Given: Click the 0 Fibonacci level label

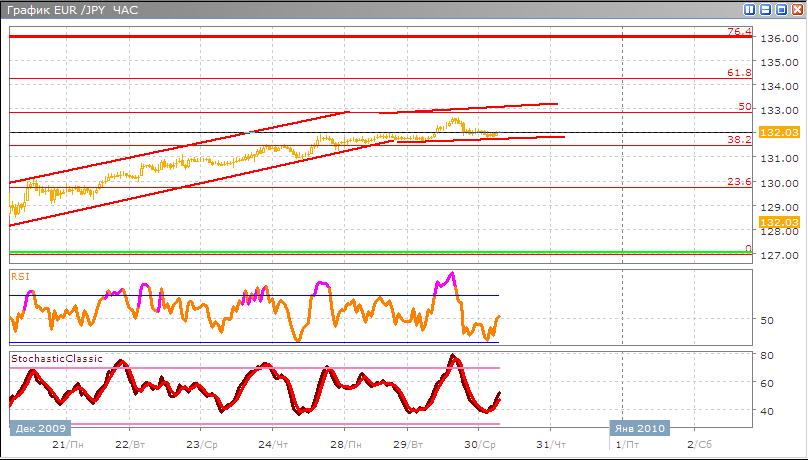Looking at the screenshot, I should coord(747,248).
